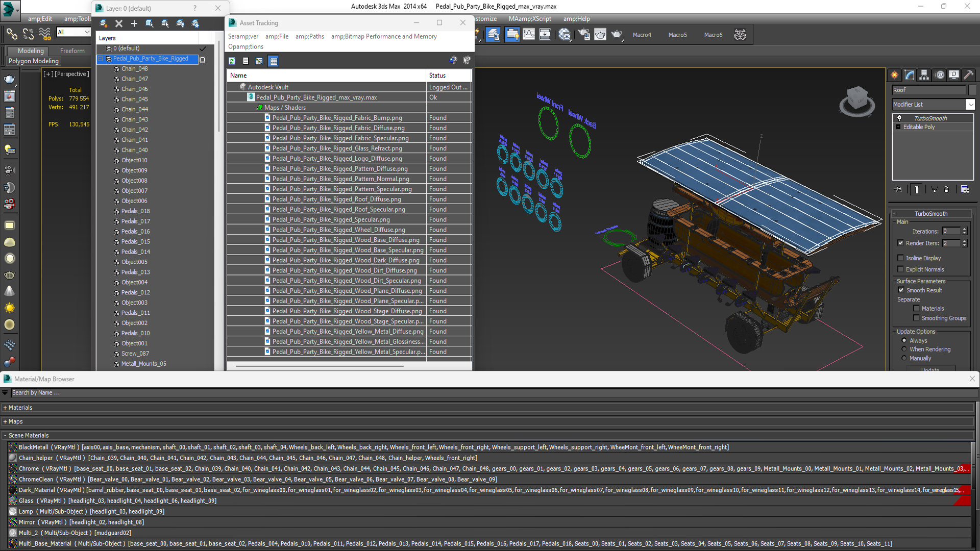Open the MAXScript menu
Viewport: 980px width, 551px height.
pos(530,19)
